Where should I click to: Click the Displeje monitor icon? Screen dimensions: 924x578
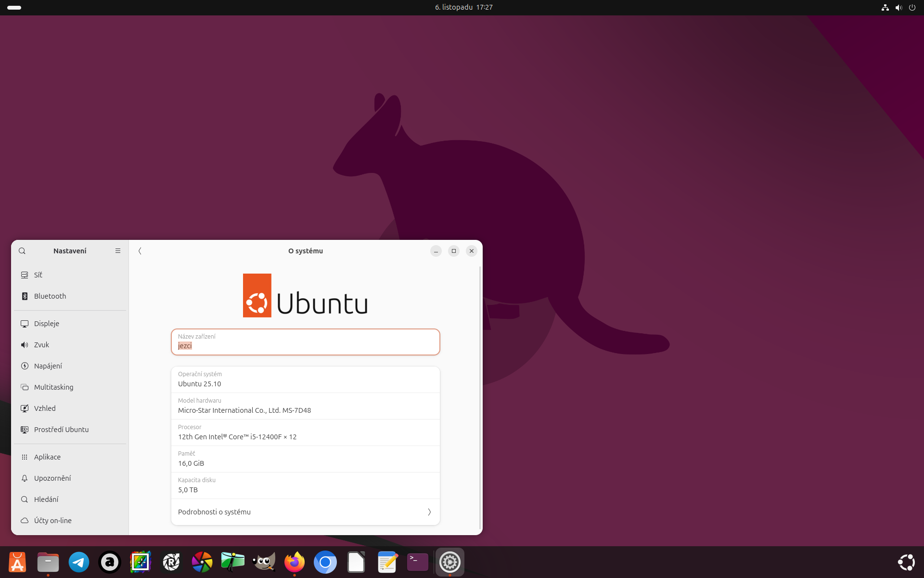pyautogui.click(x=25, y=324)
